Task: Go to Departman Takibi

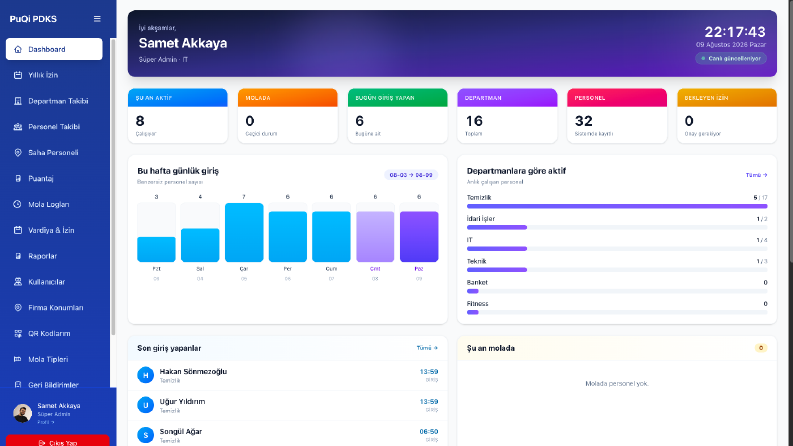Action: tap(54, 101)
